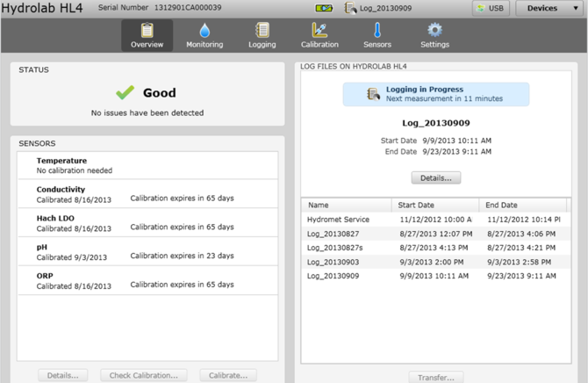Click the bold Log_20130909 title in log panel
Image resolution: width=588 pixels, height=383 pixels.
click(436, 123)
